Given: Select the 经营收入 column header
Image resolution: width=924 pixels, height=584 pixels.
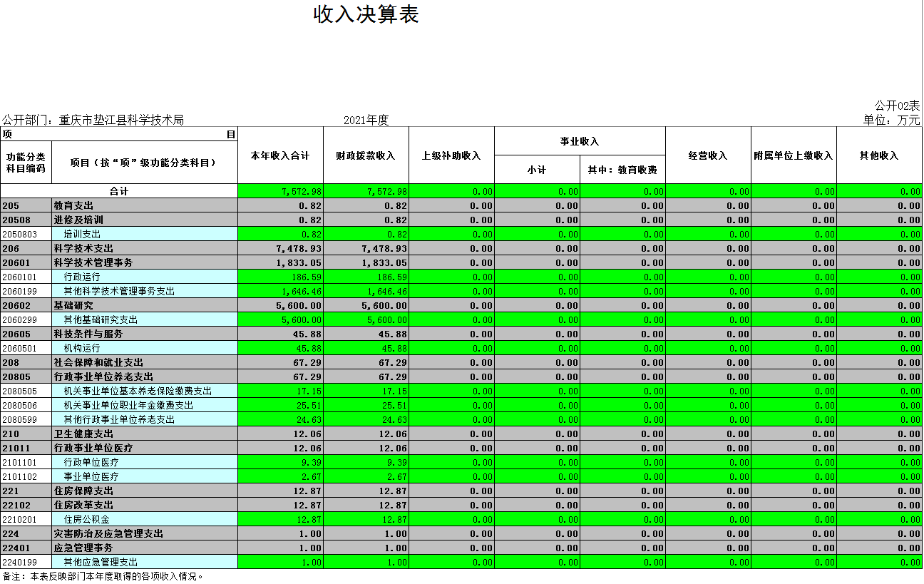Looking at the screenshot, I should (x=708, y=155).
